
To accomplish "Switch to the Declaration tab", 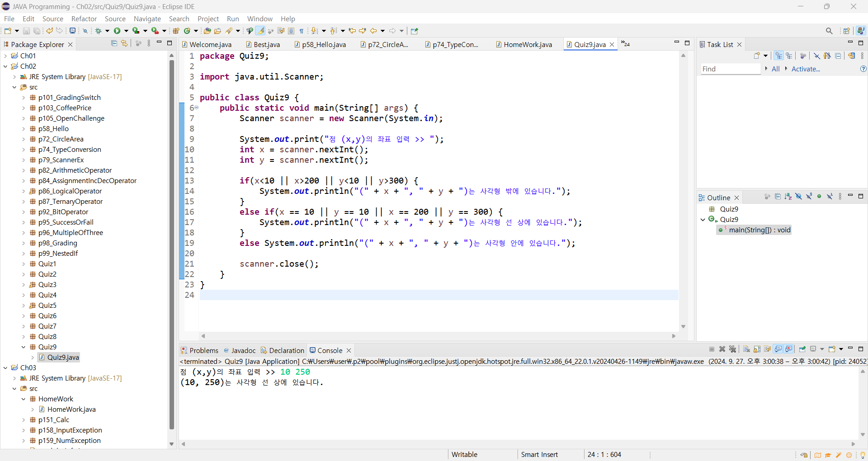I will [283, 350].
